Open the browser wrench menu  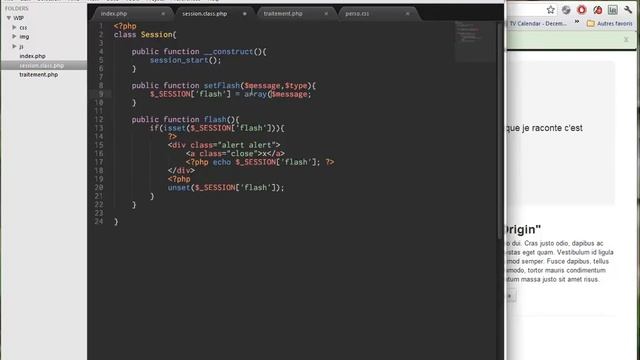click(628, 10)
